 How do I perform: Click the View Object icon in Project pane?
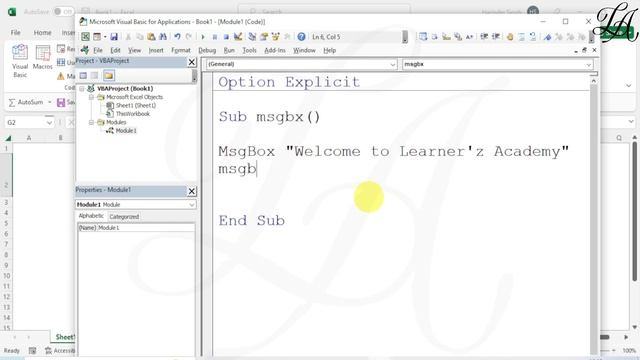(x=95, y=76)
